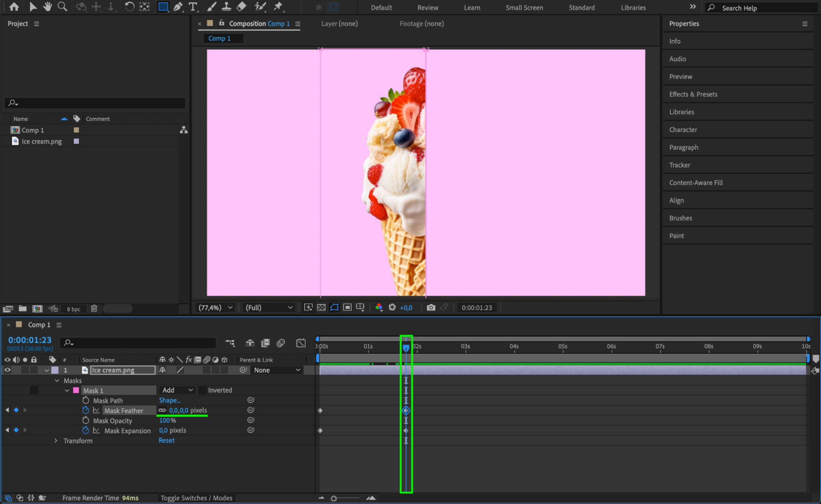Click the delete trash icon in Project panel
821x504 pixels.
pyautogui.click(x=94, y=309)
